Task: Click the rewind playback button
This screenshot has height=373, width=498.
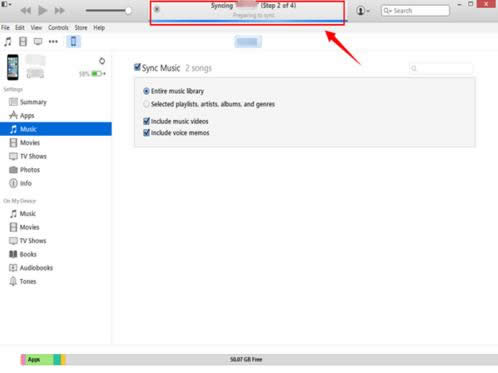Action: click(x=26, y=11)
